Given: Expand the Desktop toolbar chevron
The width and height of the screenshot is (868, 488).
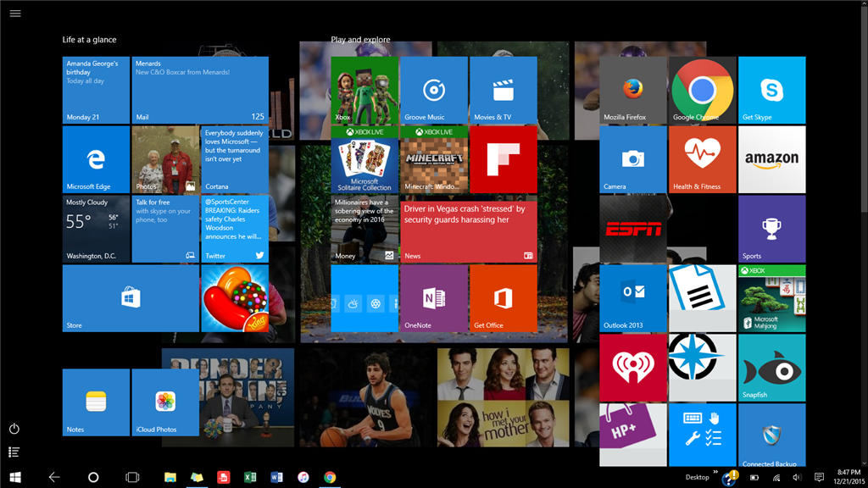Looking at the screenshot, I should coord(715,472).
